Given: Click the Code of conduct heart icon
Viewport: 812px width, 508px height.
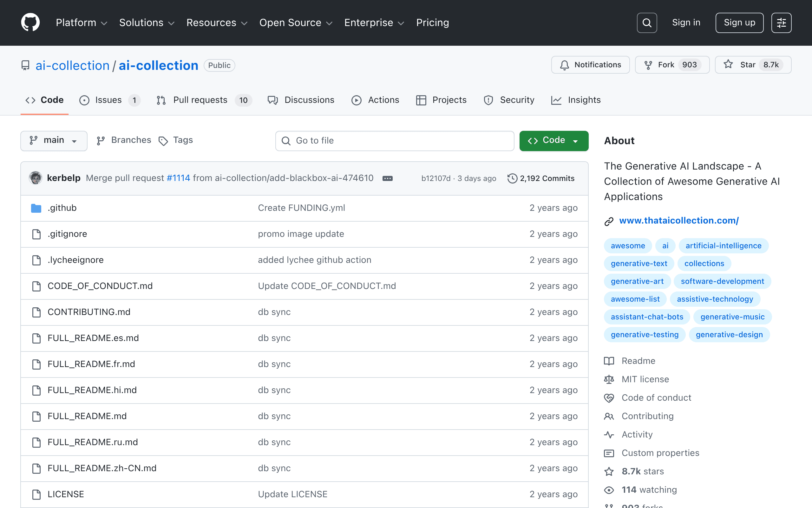Looking at the screenshot, I should tap(609, 398).
